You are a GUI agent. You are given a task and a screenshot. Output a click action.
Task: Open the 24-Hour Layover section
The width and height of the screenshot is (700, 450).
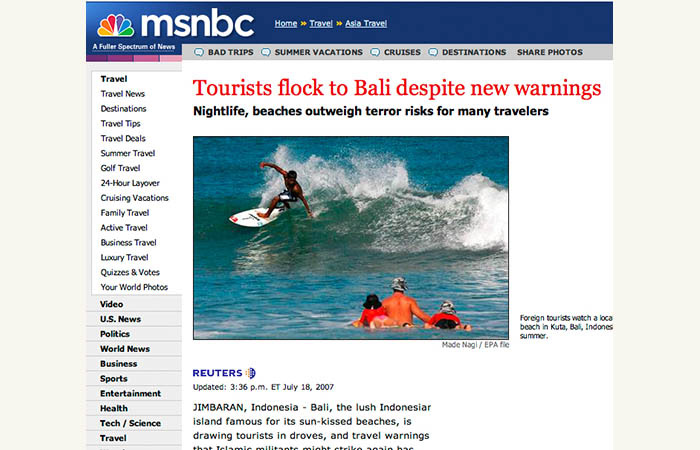coord(130,183)
